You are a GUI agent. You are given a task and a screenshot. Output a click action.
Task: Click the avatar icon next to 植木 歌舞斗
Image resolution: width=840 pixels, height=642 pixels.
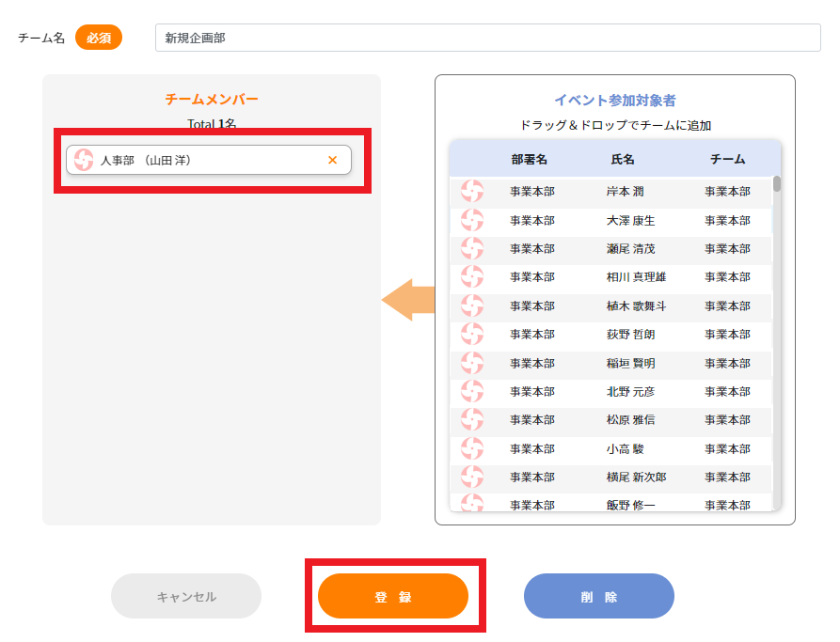coord(471,305)
